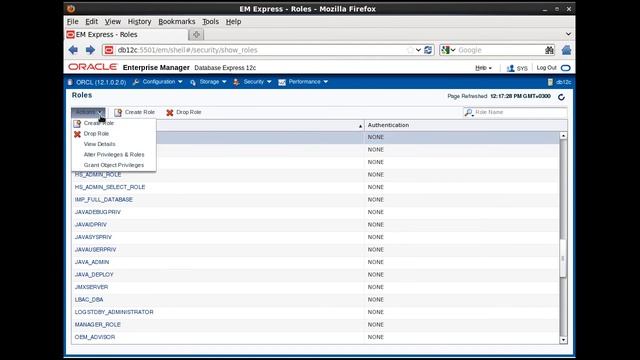Viewport: 640px width, 360px height.
Task: Open the list all tabs arrow
Action: pos(568,34)
